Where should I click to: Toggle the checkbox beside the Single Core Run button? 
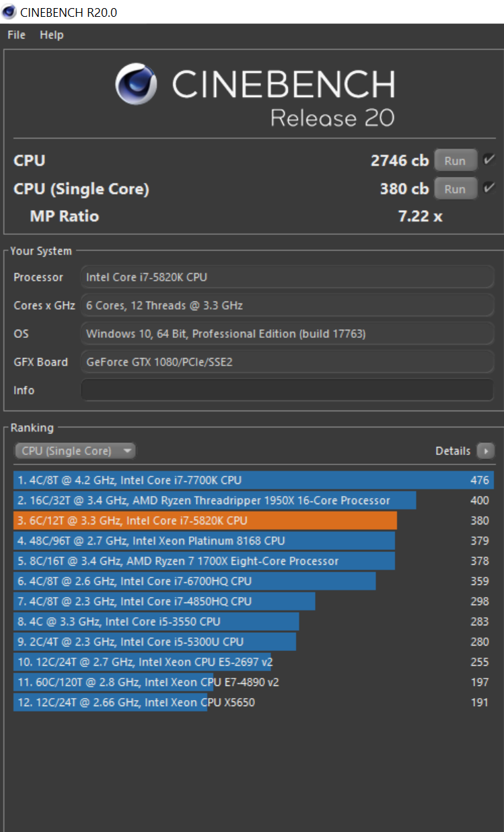[x=489, y=188]
